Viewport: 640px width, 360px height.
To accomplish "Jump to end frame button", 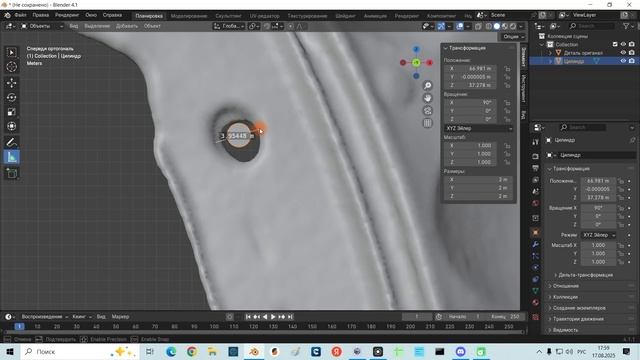I will point(290,317).
